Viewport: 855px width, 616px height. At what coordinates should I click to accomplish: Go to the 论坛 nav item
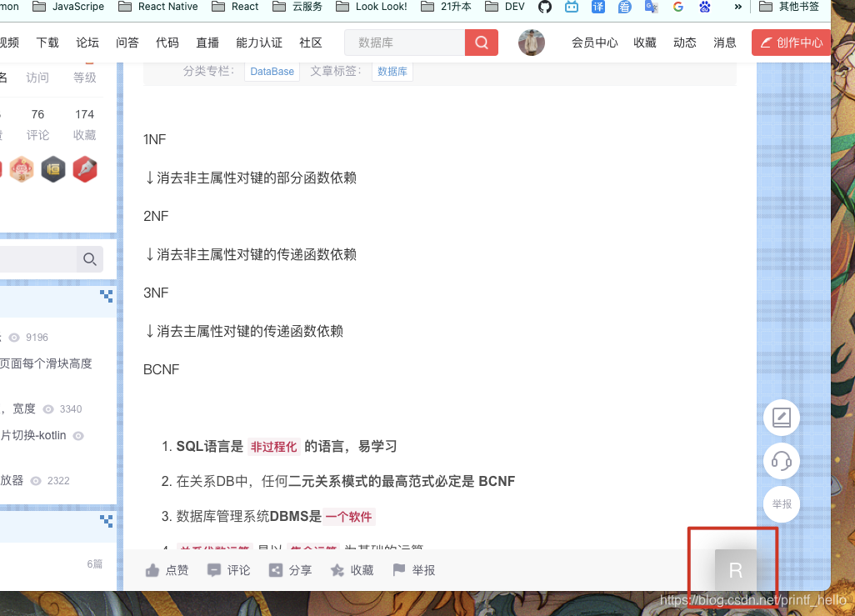[87, 43]
